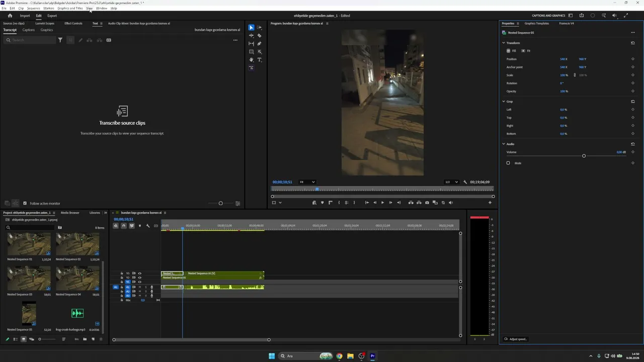Image resolution: width=644 pixels, height=362 pixels.
Task: Step forward one frame in Program monitor
Action: point(390,203)
